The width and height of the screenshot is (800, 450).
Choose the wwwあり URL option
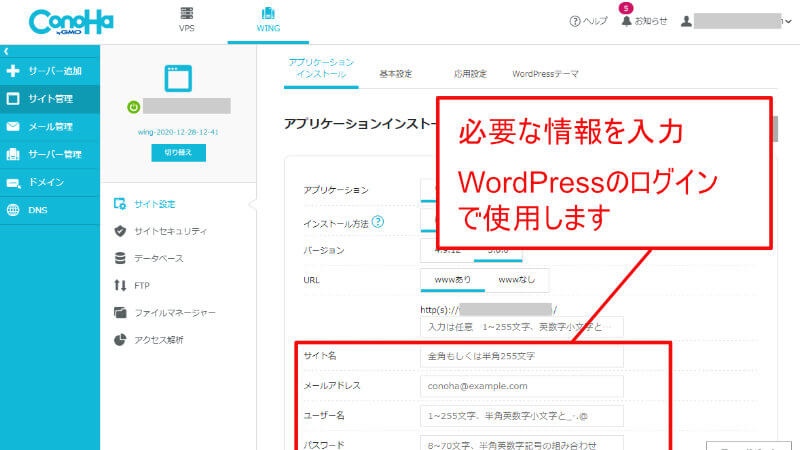[453, 280]
